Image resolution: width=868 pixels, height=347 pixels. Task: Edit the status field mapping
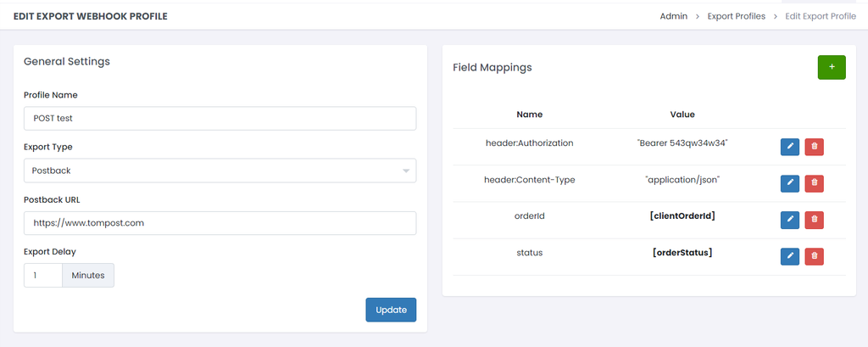(789, 256)
